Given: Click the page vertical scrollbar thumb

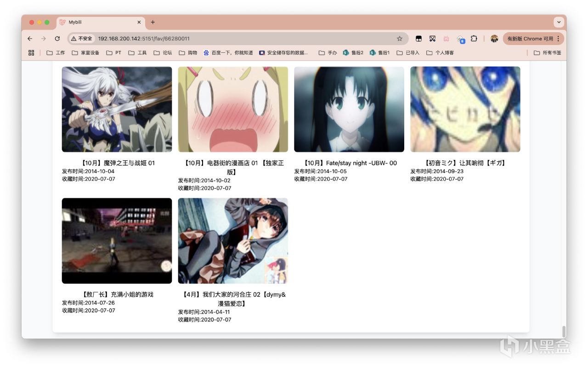Looking at the screenshot, I should point(563,332).
